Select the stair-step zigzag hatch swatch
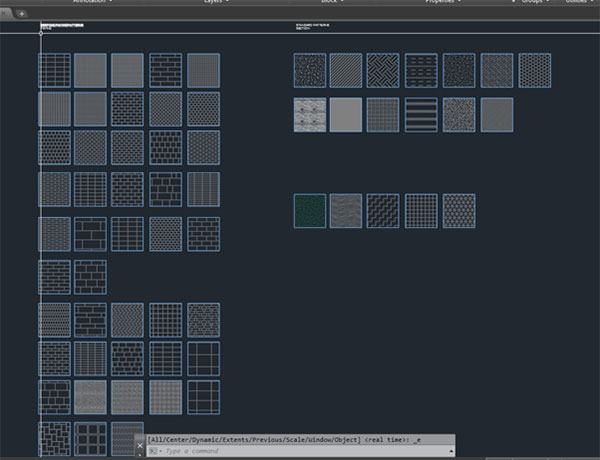Image resolution: width=600 pixels, height=460 pixels. tap(384, 211)
